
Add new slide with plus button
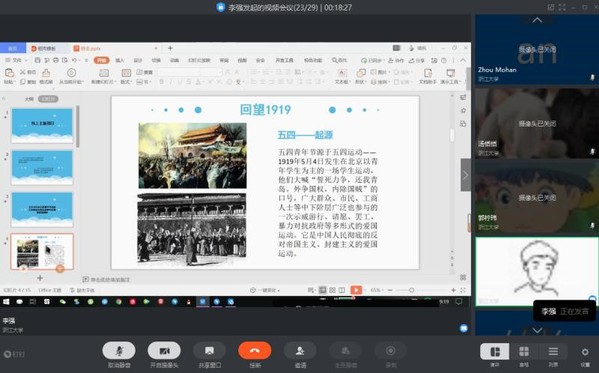coord(40,278)
